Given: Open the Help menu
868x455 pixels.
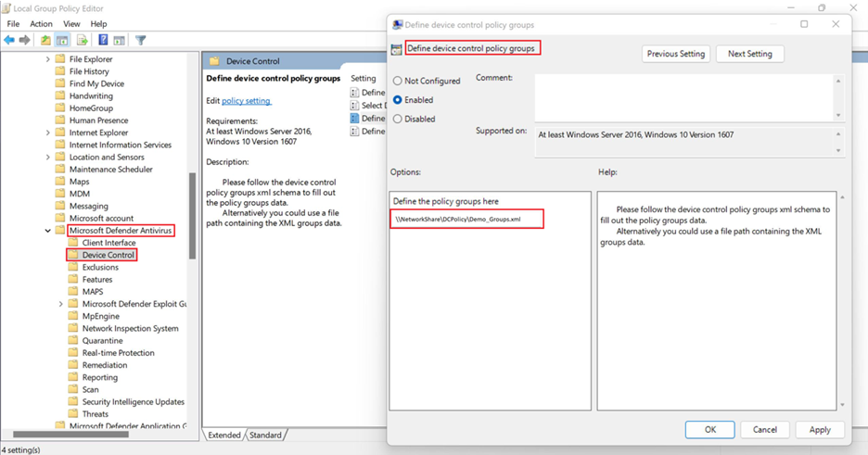Looking at the screenshot, I should pos(98,24).
